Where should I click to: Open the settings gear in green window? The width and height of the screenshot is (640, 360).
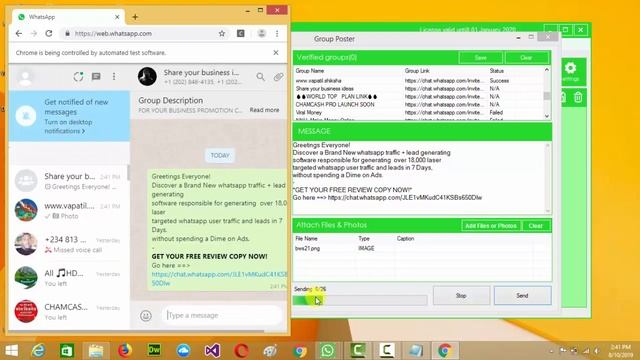(571, 71)
